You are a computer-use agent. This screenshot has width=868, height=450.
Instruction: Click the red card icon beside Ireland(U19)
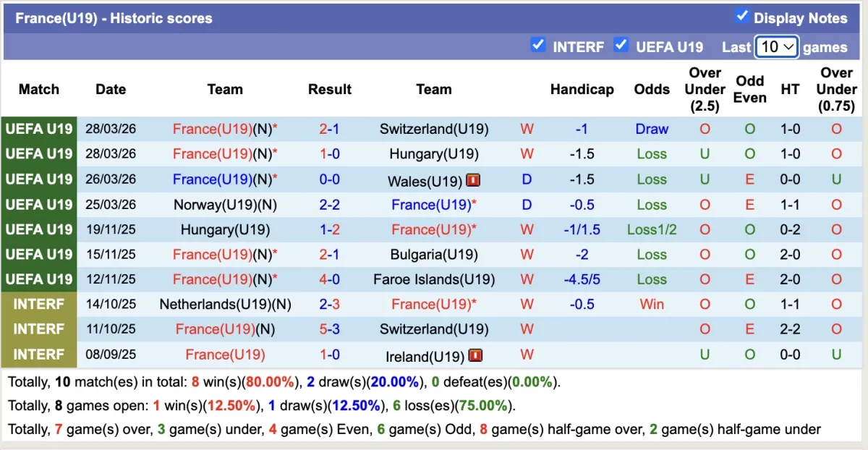click(475, 355)
